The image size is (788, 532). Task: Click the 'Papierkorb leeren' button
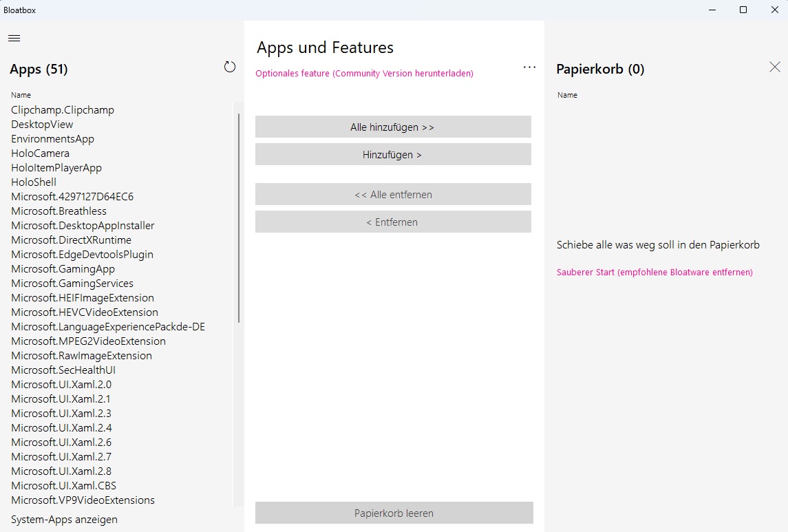coord(394,513)
